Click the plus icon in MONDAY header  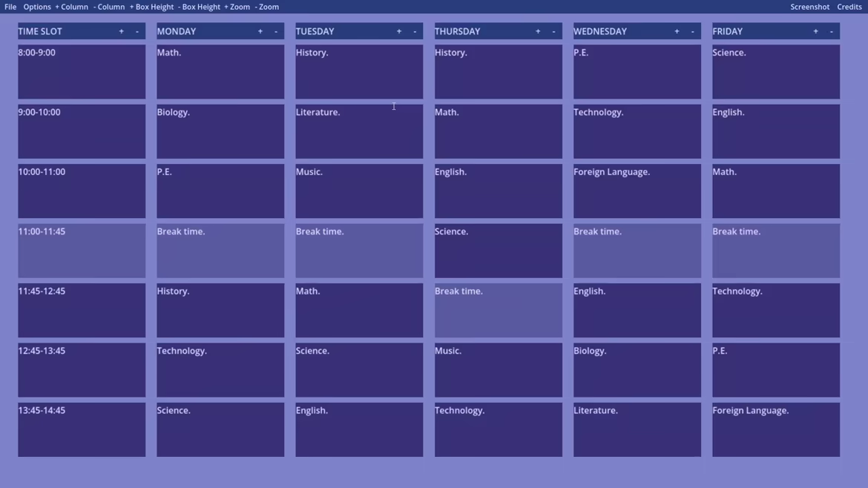[260, 32]
